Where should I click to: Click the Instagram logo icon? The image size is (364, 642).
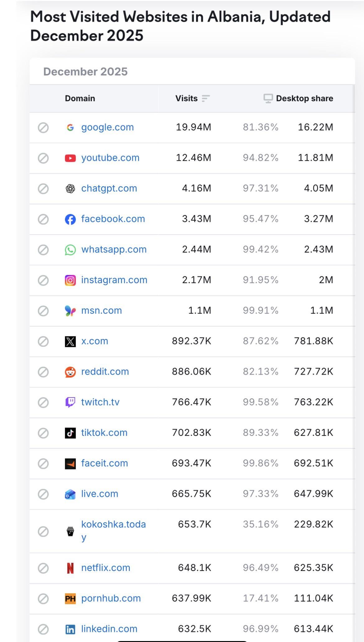click(x=70, y=280)
